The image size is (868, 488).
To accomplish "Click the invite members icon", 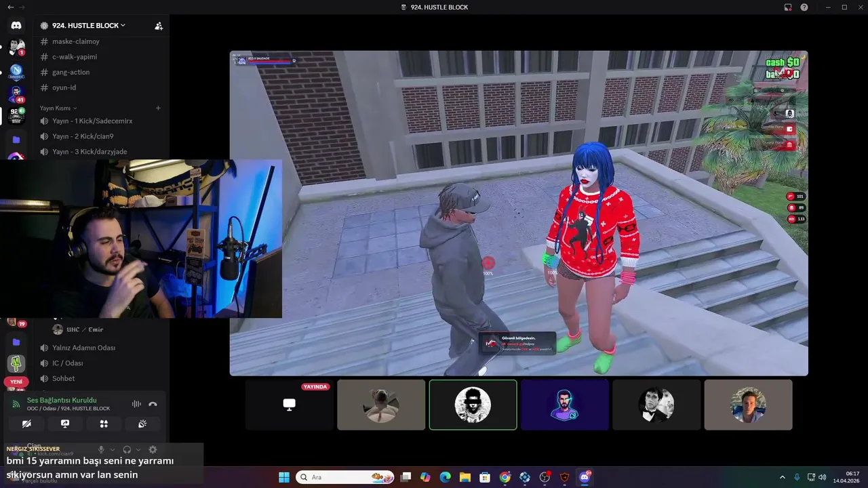I will [x=158, y=26].
